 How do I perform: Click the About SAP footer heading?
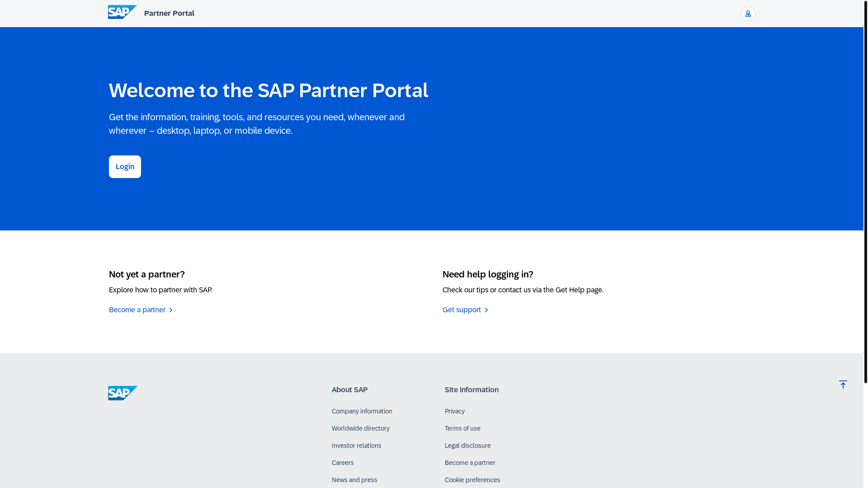coord(350,389)
